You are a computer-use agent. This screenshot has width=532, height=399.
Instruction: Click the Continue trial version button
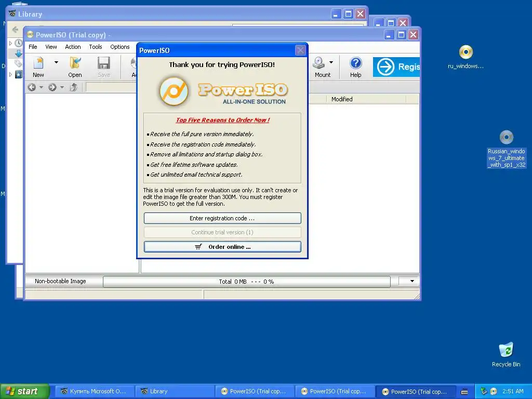(222, 232)
